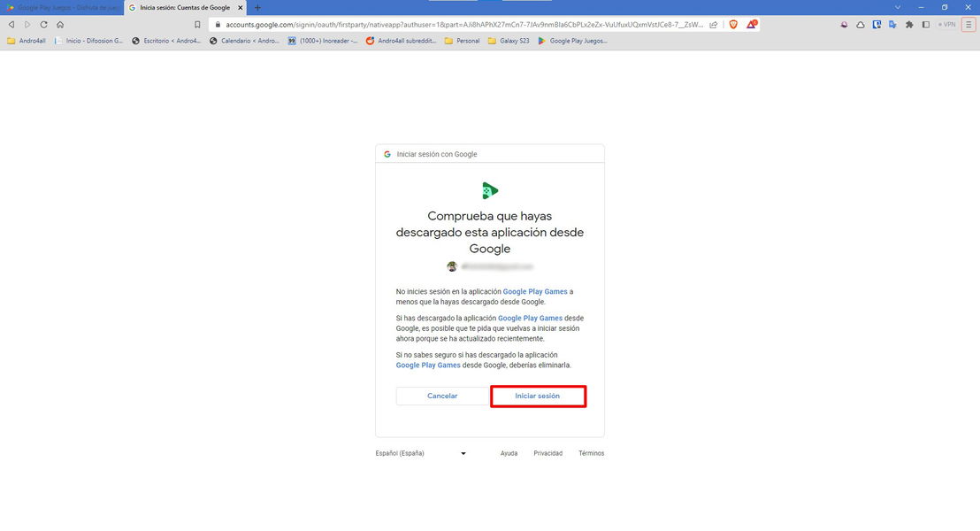Click the purple dome extension icon

click(844, 25)
